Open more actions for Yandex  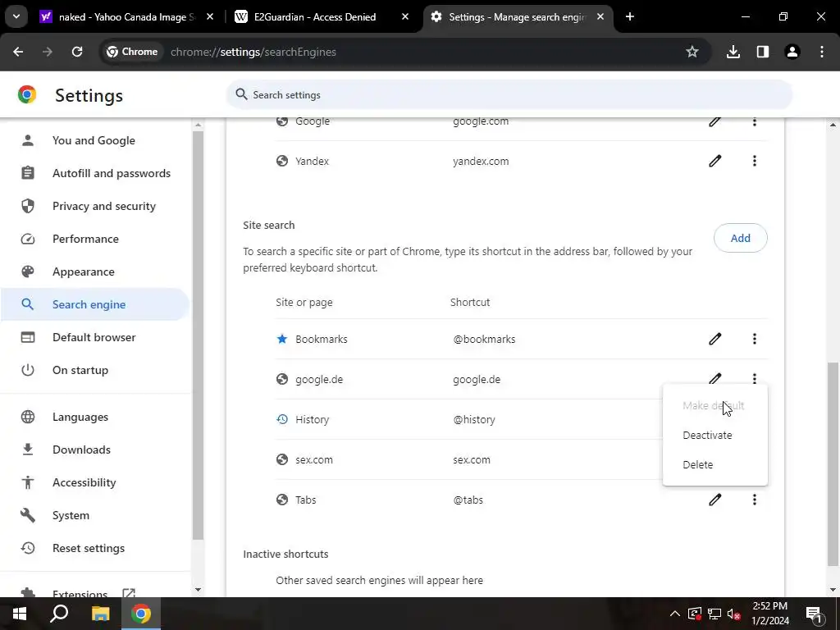tap(755, 161)
